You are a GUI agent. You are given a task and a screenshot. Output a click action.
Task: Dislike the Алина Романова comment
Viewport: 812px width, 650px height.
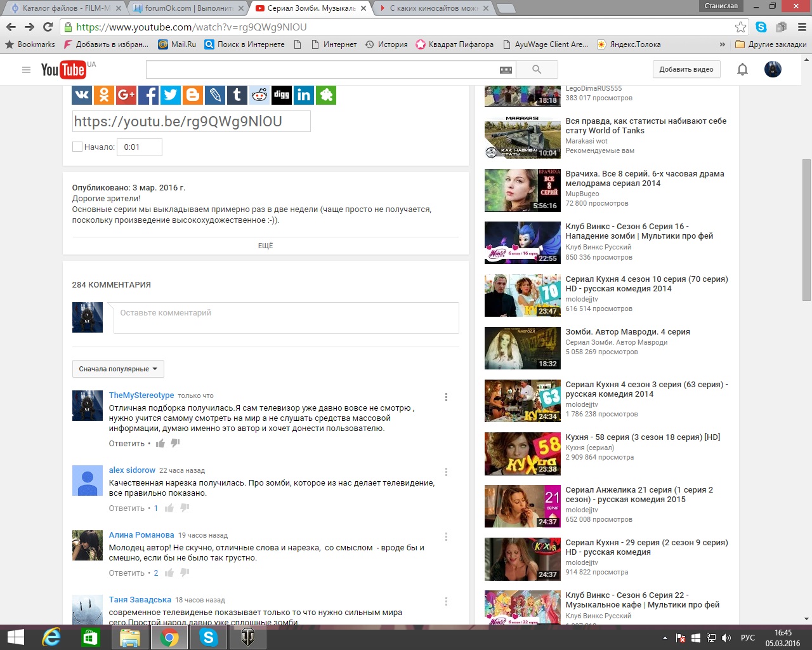coord(185,573)
